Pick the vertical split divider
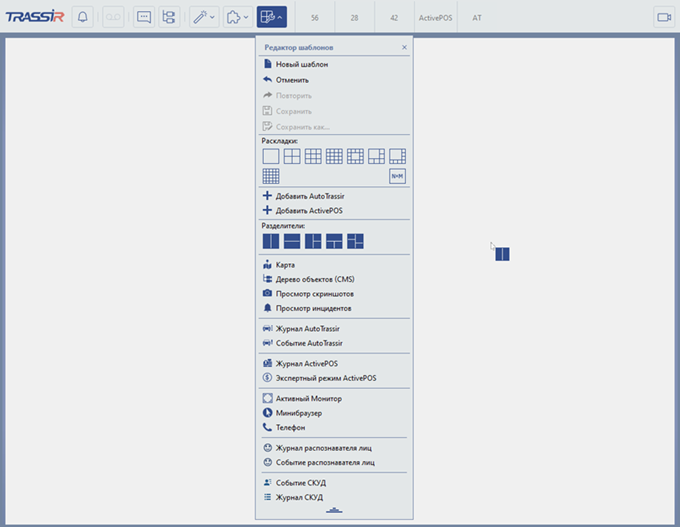The width and height of the screenshot is (680, 527). (271, 241)
